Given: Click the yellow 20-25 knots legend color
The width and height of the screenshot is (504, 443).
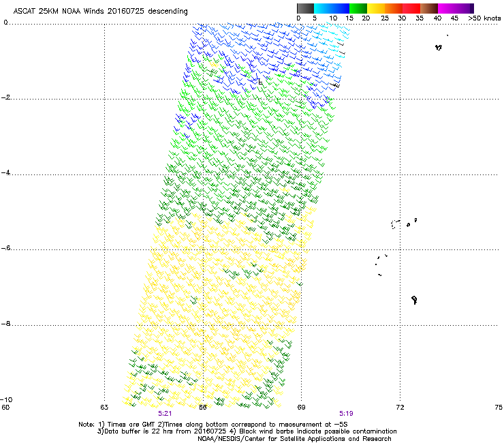Looking at the screenshot, I should [x=376, y=8].
